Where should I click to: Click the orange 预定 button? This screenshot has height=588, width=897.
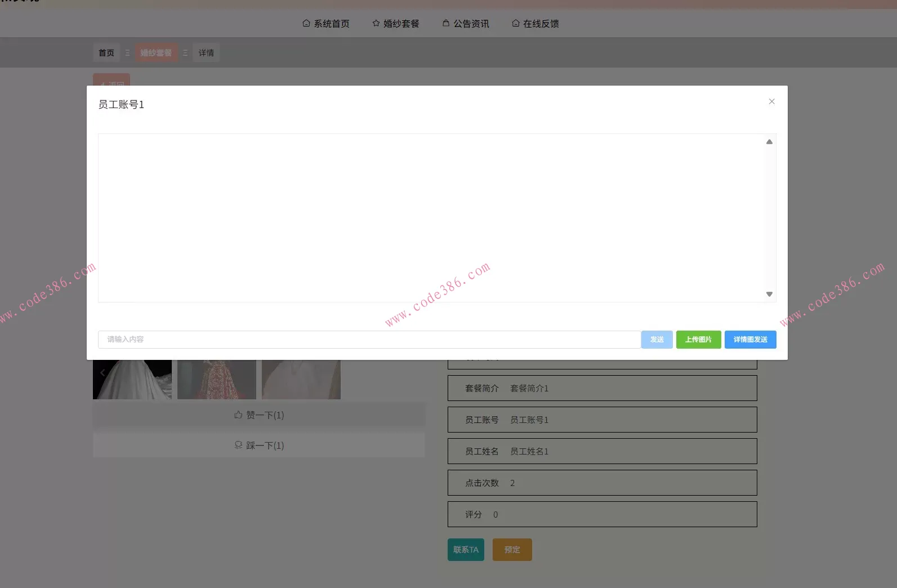(512, 550)
